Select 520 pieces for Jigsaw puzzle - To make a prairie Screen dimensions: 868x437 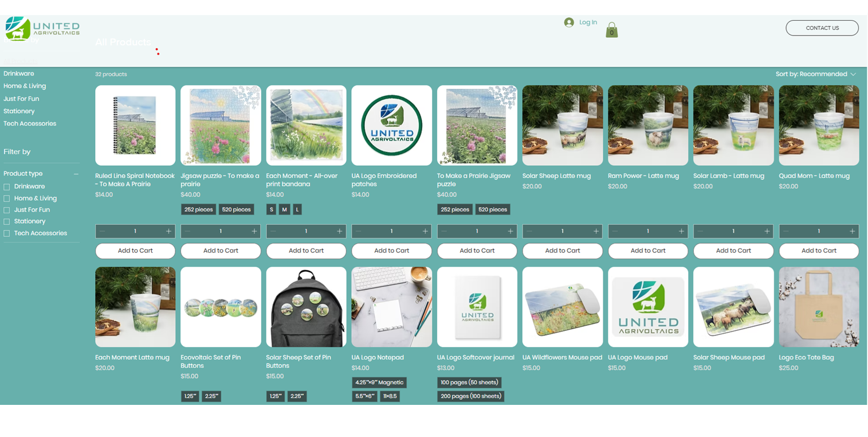pyautogui.click(x=236, y=209)
